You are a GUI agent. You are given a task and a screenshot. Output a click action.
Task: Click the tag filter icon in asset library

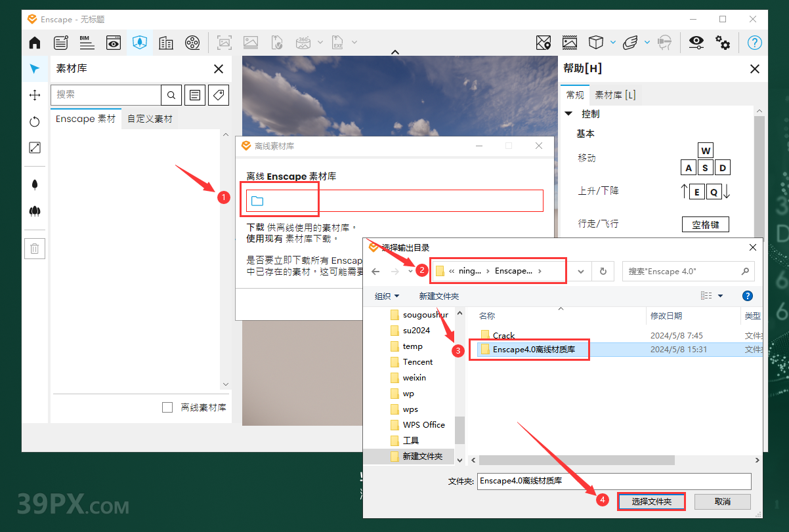point(219,95)
